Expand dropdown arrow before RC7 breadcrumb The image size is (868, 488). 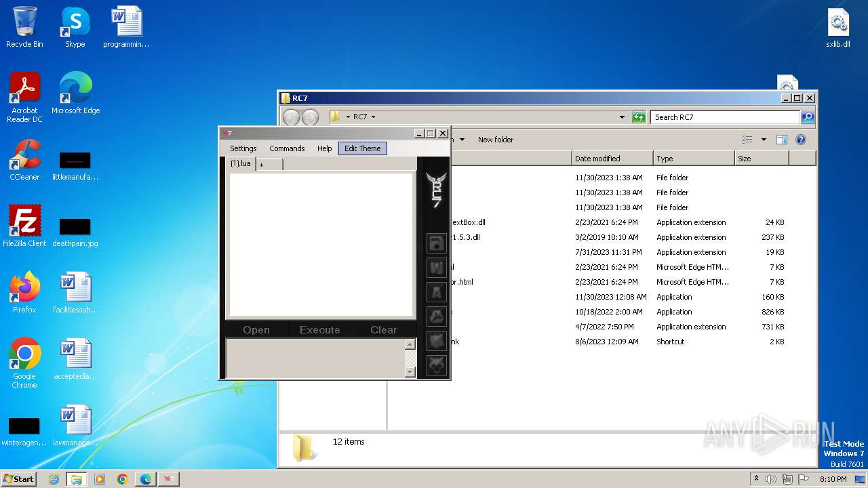348,117
